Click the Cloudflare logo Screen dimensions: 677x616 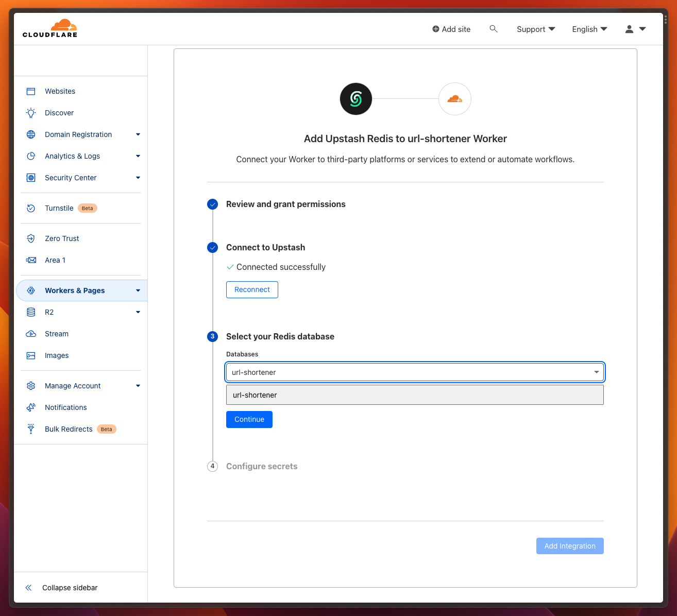[x=49, y=28]
